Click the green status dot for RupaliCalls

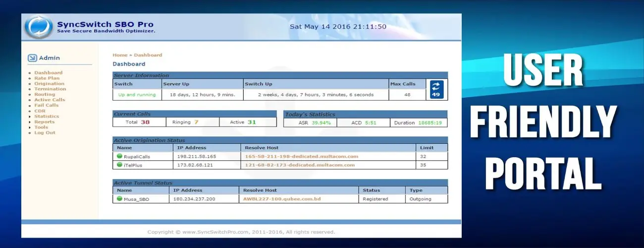pos(119,156)
